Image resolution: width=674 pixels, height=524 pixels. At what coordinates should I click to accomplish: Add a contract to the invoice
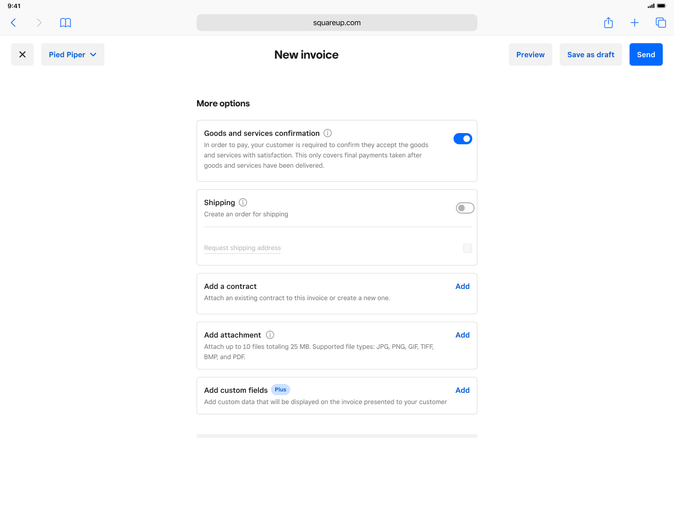[462, 286]
